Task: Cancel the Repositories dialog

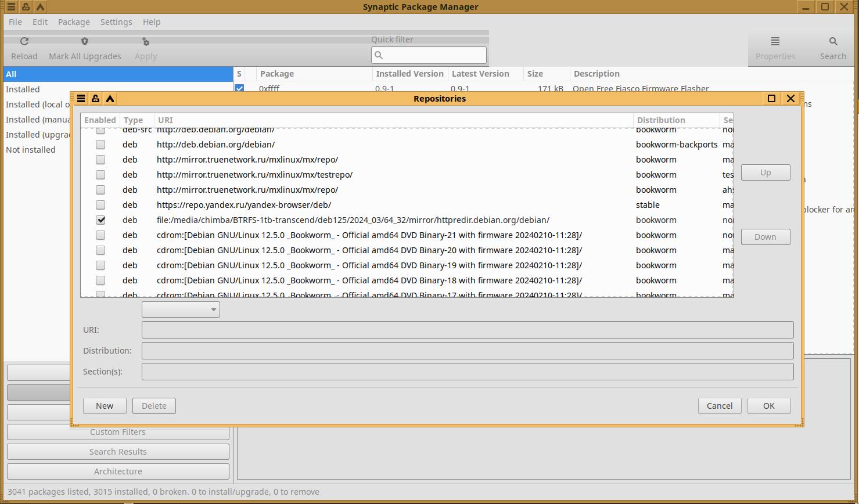Action: tap(720, 406)
